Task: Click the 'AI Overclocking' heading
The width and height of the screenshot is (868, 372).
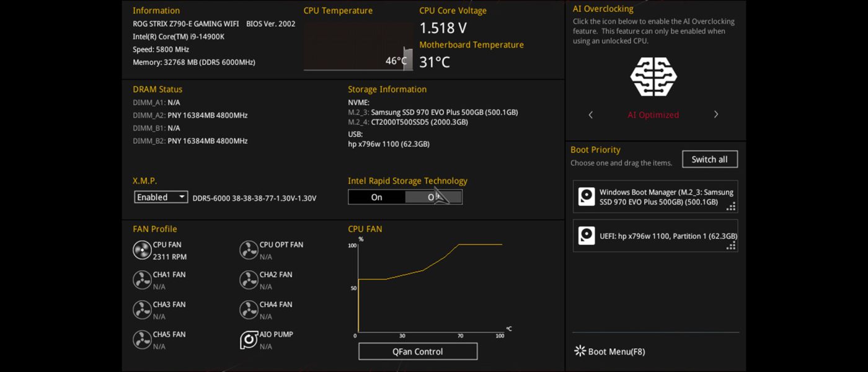Action: (603, 9)
